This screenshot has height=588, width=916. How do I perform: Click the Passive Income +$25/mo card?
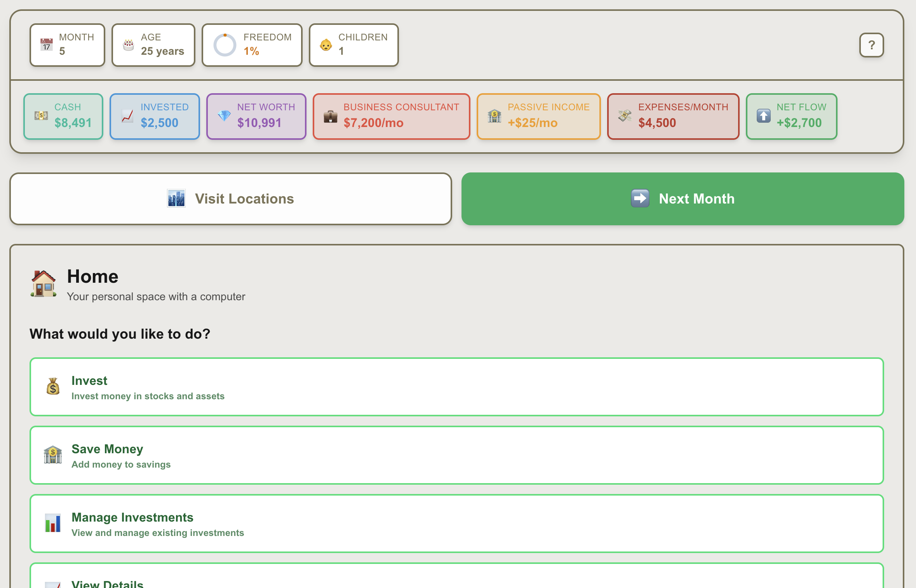[538, 117]
